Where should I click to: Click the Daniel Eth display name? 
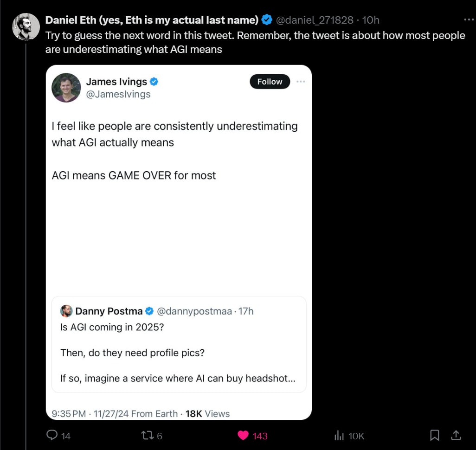(152, 20)
